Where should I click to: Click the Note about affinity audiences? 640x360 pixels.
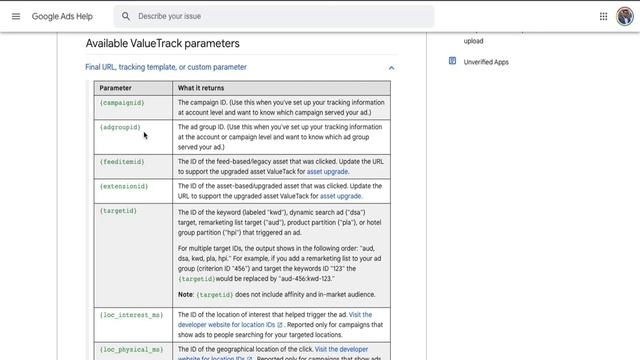[x=276, y=295]
